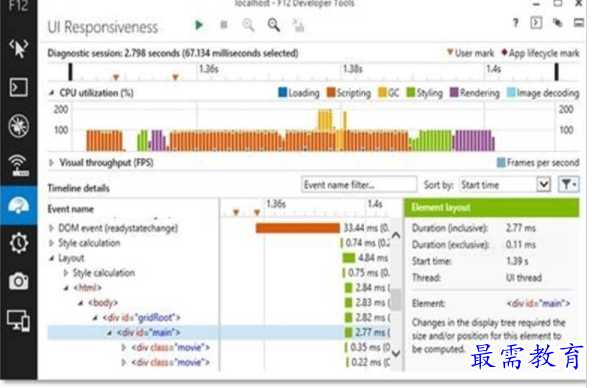
Task: Expand the first div class="movie" node
Action: point(124,347)
